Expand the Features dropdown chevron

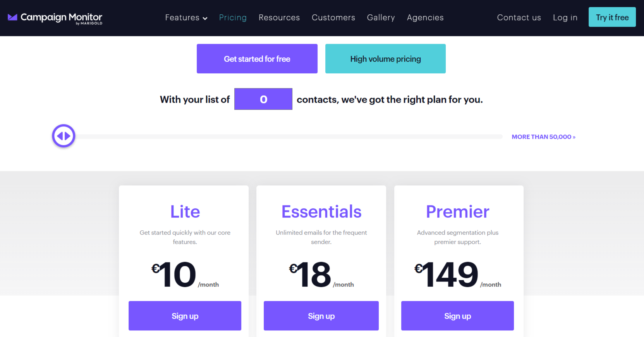pos(205,18)
